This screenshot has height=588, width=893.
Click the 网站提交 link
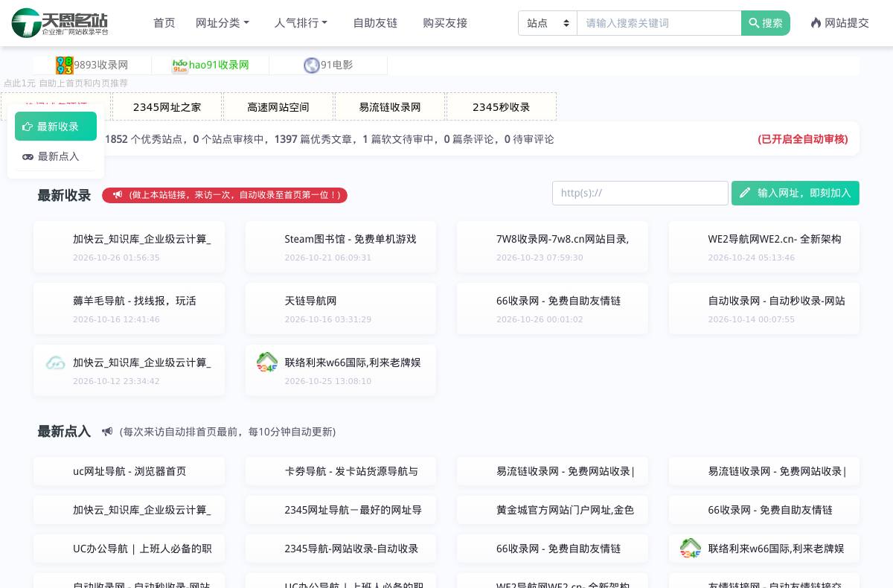[840, 23]
